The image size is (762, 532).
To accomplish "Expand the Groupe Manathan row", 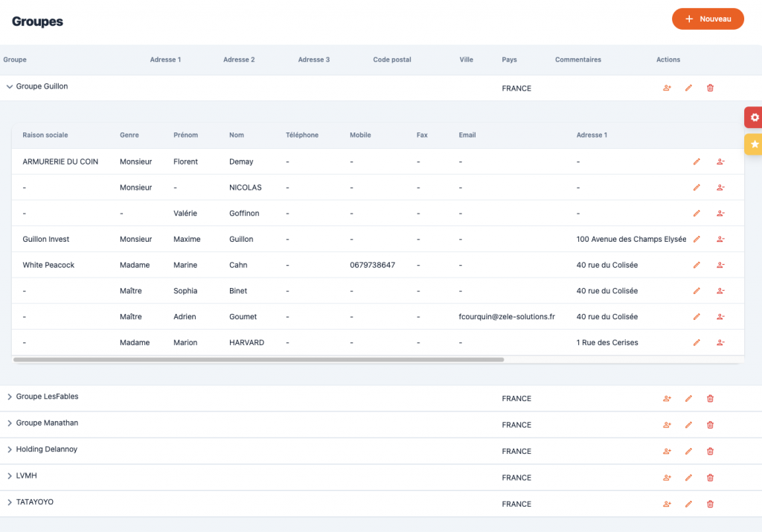I will pyautogui.click(x=10, y=423).
